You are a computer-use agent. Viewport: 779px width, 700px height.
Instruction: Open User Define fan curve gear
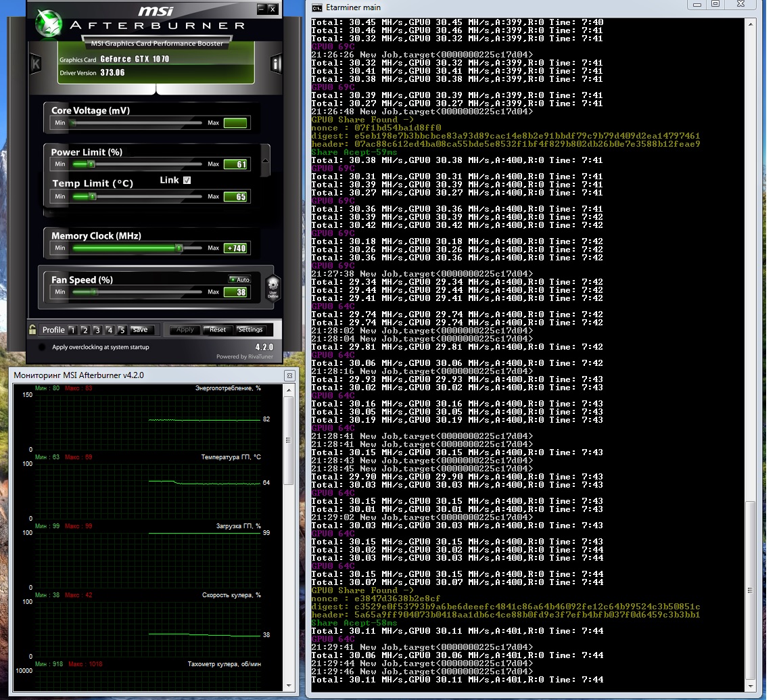(273, 287)
